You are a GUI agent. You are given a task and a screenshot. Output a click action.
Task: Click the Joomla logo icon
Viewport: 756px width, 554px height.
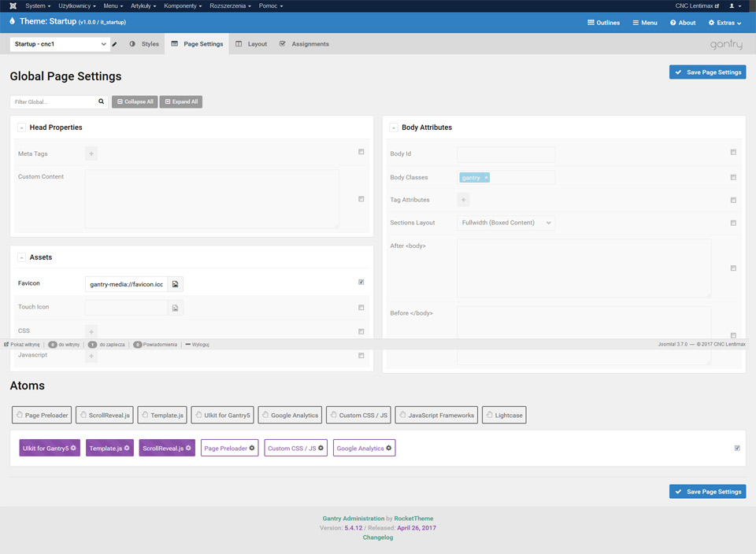(x=13, y=6)
